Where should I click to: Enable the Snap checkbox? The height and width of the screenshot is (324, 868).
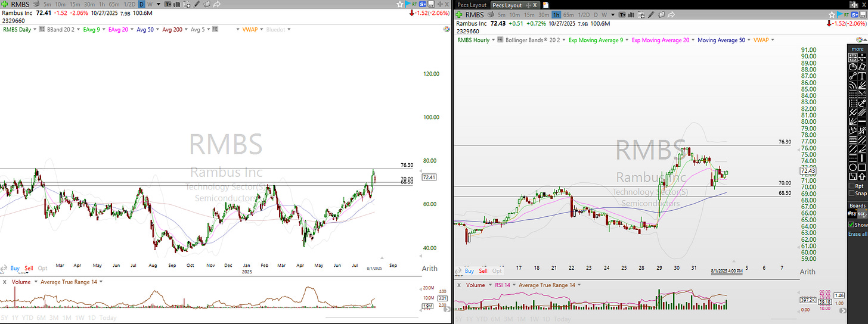point(851,193)
